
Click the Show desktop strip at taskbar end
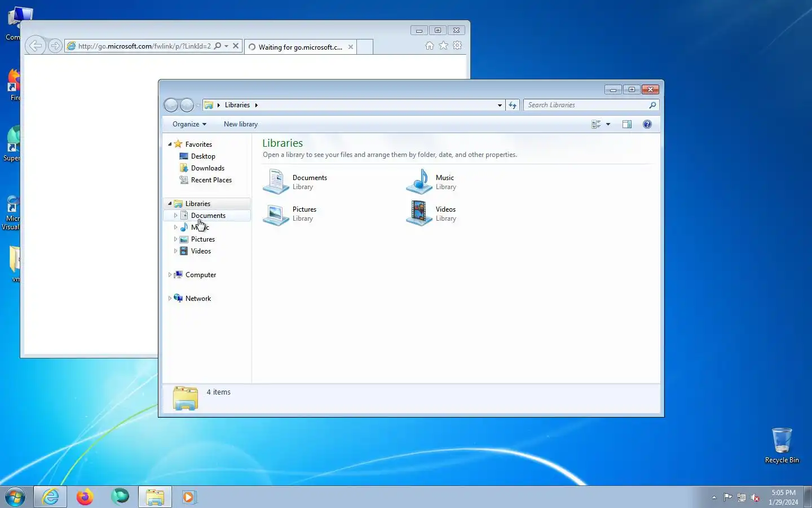tap(807, 497)
